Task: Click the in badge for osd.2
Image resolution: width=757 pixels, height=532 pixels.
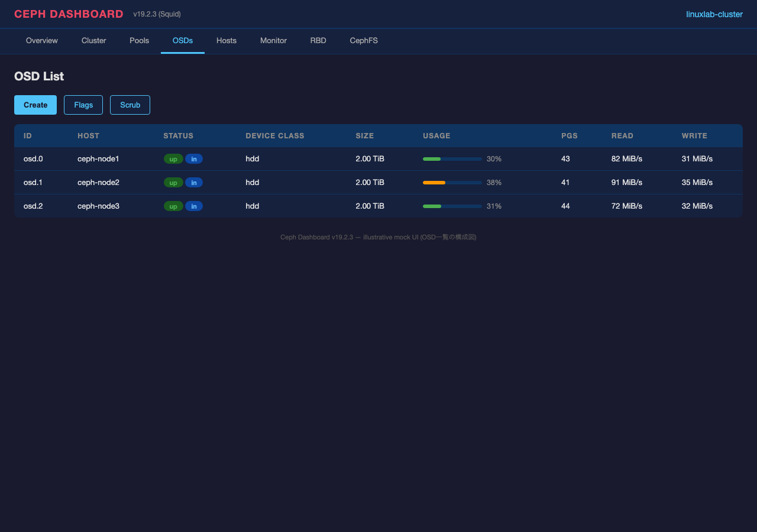Action: click(194, 206)
